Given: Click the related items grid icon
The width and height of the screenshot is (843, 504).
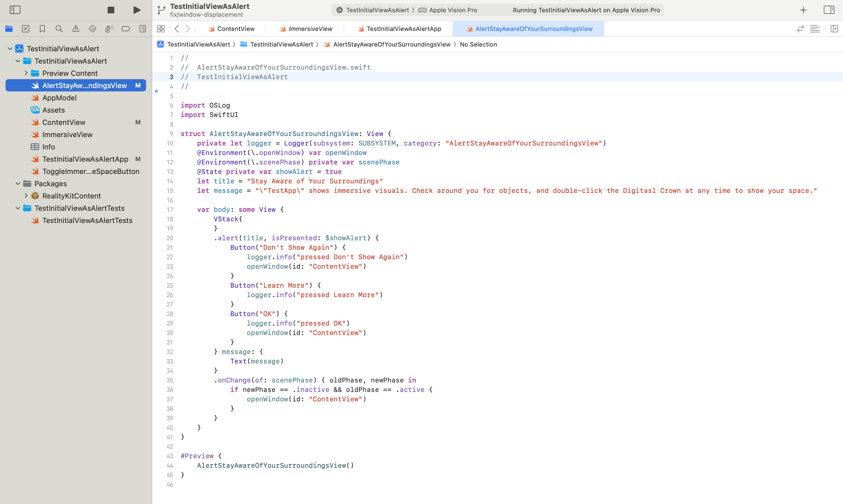Looking at the screenshot, I should point(161,29).
